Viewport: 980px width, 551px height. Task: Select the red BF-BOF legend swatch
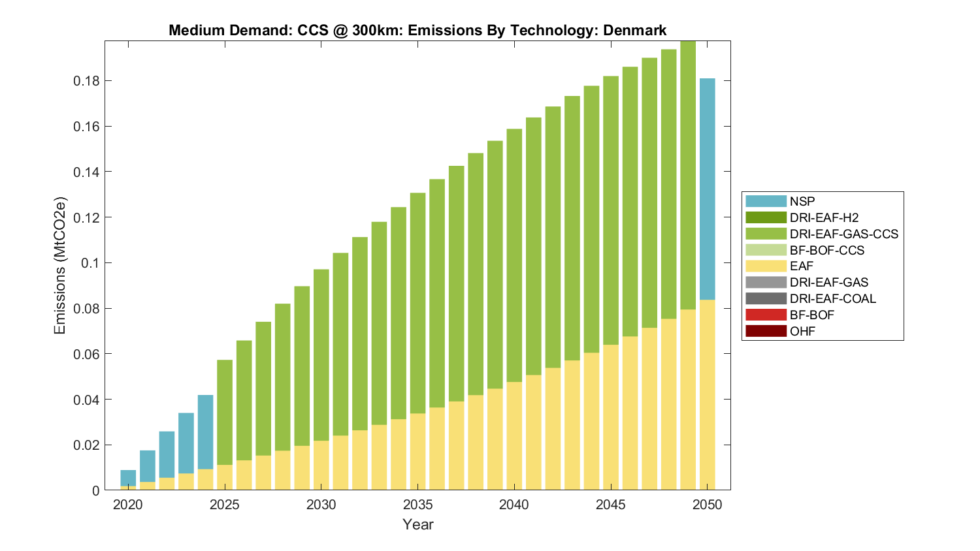click(765, 315)
